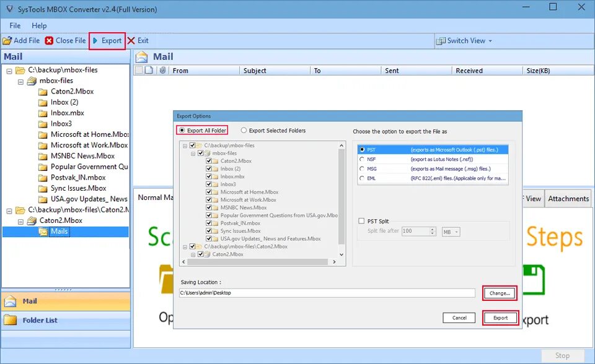Select Inbox3 folder icon in the left tree
This screenshot has width=595, height=364.
43,124
